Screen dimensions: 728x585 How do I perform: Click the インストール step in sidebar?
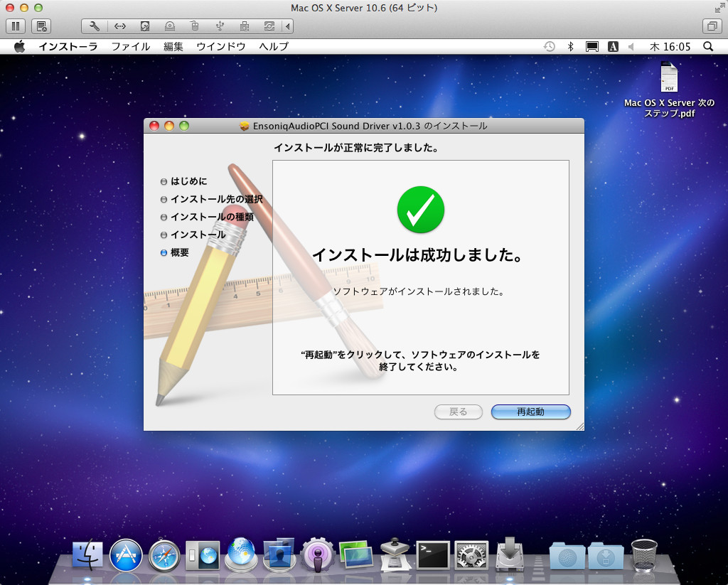tap(193, 235)
